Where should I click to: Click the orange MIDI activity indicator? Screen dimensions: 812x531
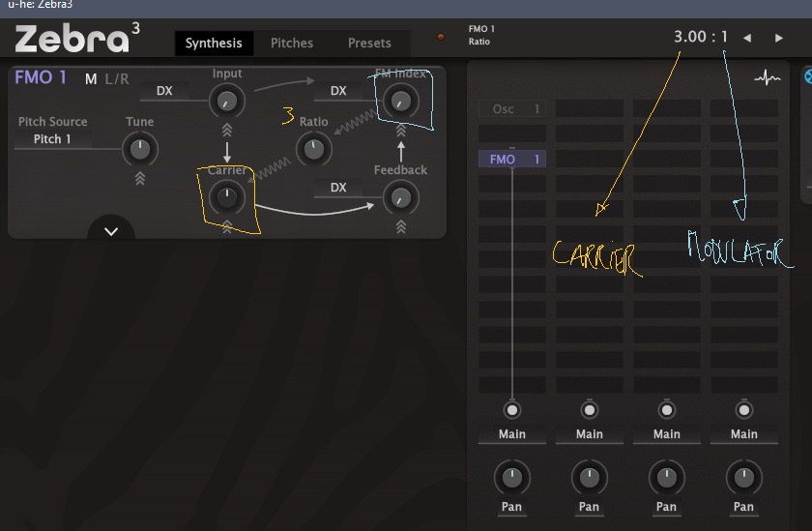tap(441, 37)
